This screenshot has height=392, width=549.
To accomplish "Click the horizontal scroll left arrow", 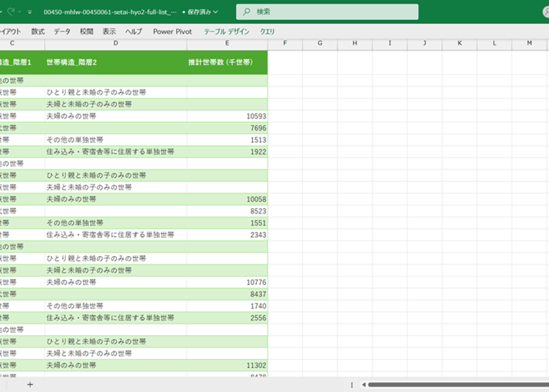I will point(364,385).
